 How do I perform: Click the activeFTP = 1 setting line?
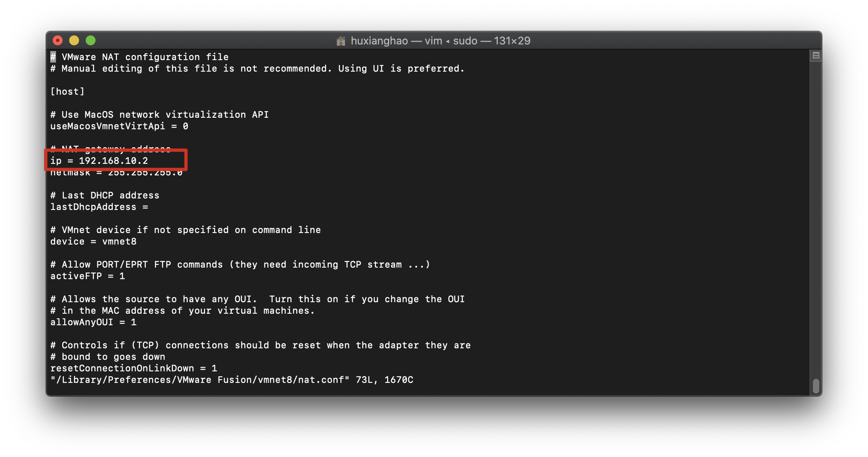click(x=87, y=276)
